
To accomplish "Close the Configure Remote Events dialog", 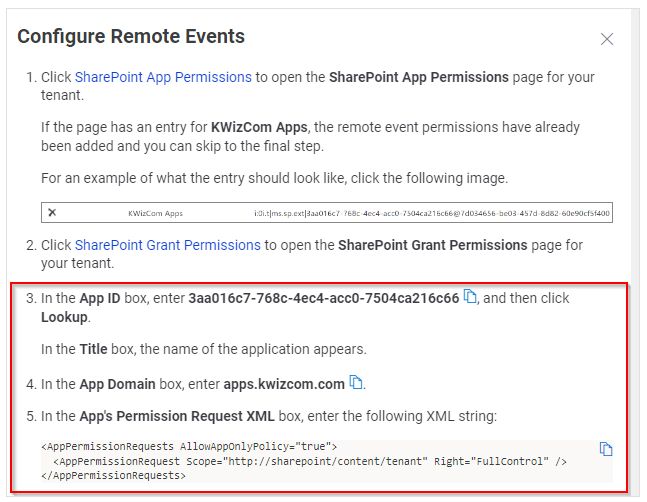I will click(x=607, y=39).
